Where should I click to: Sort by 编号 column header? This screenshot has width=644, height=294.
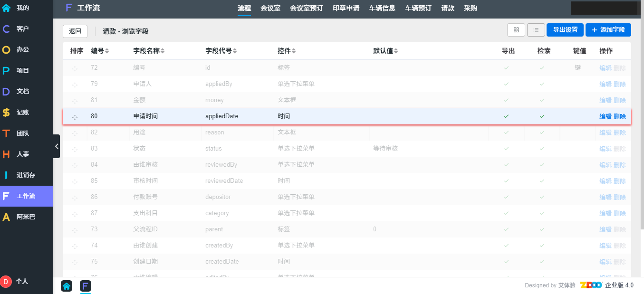tap(100, 51)
